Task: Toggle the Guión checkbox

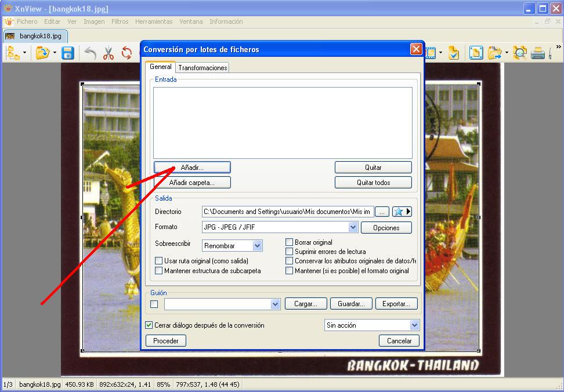Action: point(154,304)
